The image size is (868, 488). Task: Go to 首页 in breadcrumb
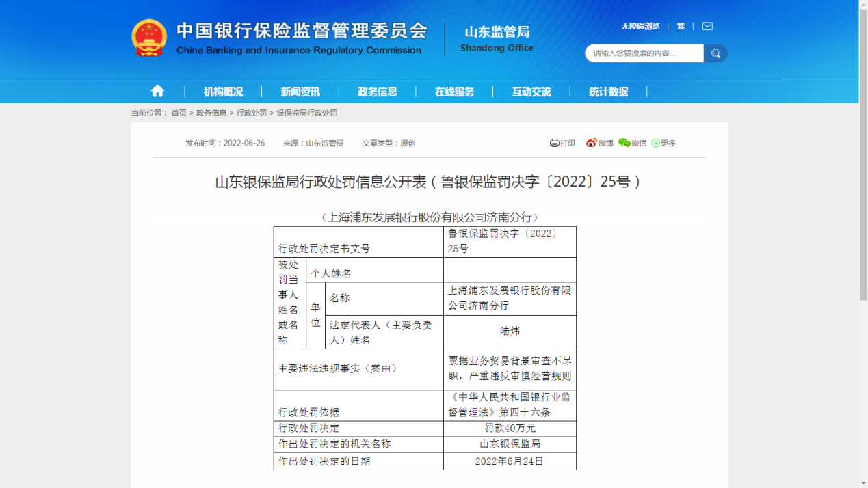click(x=179, y=113)
